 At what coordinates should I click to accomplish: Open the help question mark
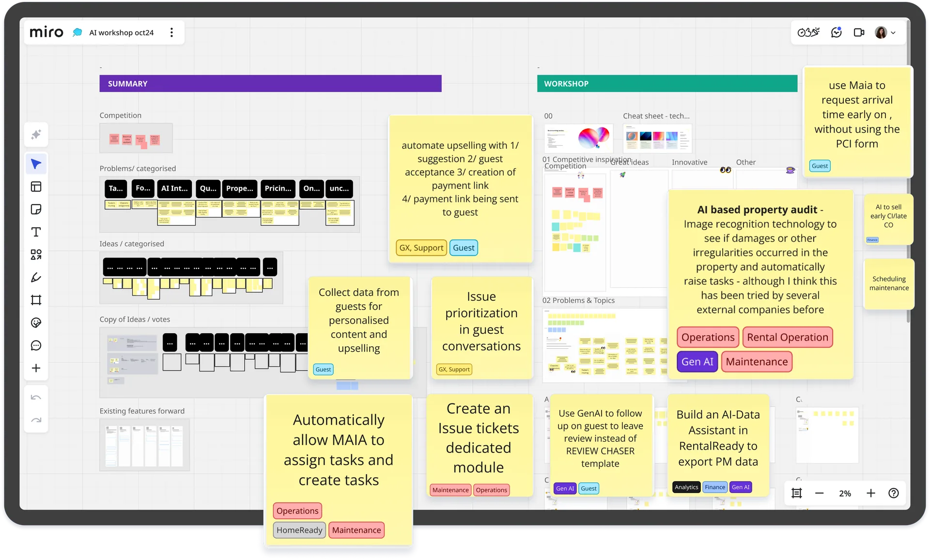(894, 493)
